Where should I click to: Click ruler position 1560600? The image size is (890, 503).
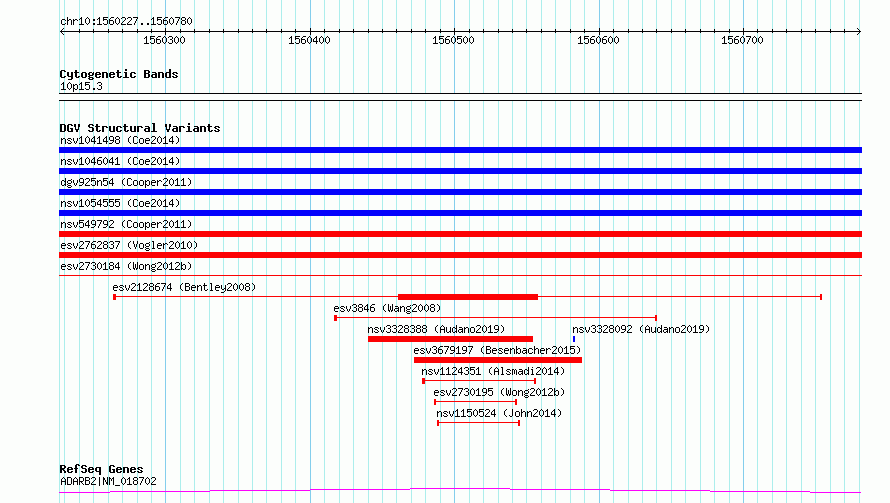pos(598,40)
